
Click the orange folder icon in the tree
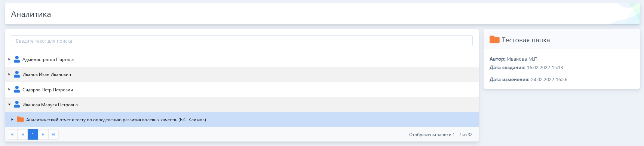click(x=21, y=119)
